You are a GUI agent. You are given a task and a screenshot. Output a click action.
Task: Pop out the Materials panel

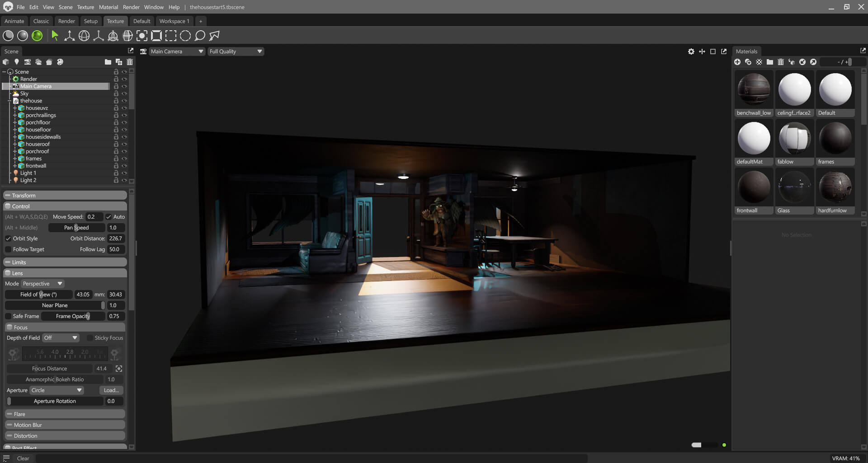[863, 51]
